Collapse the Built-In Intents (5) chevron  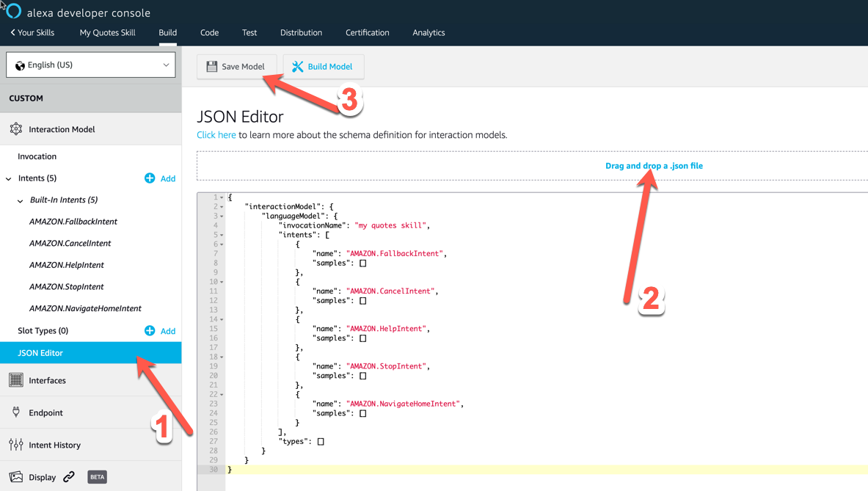point(21,200)
